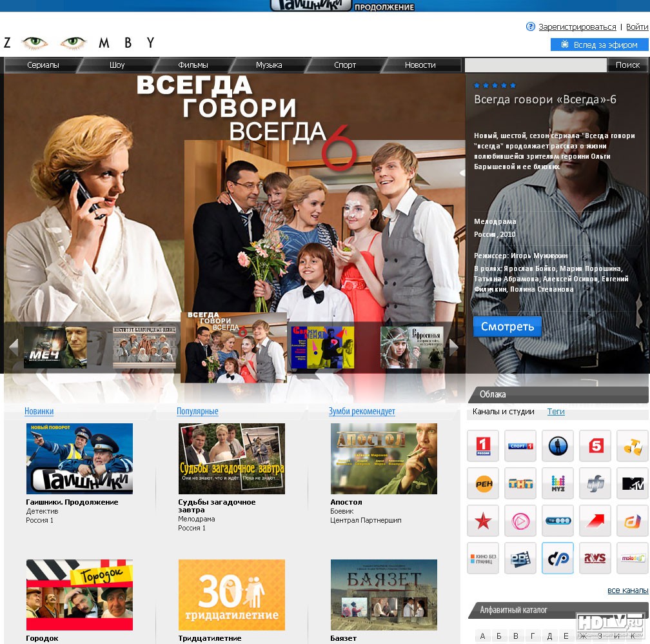This screenshot has width=650, height=644.
Task: Select the Ефросинья thumbnail in the carousel
Action: (413, 347)
